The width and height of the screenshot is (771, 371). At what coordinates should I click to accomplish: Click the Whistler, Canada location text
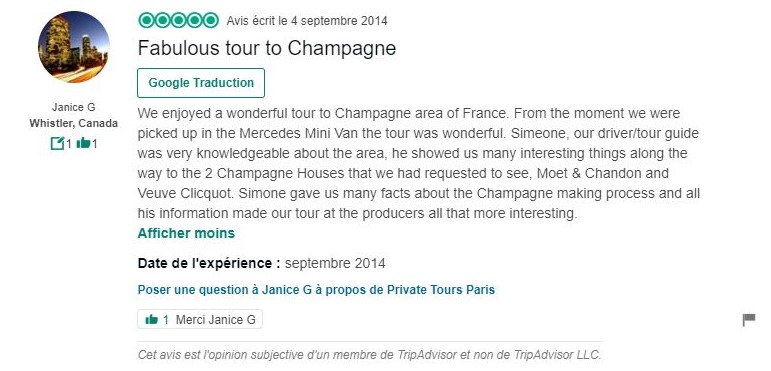coord(74,123)
